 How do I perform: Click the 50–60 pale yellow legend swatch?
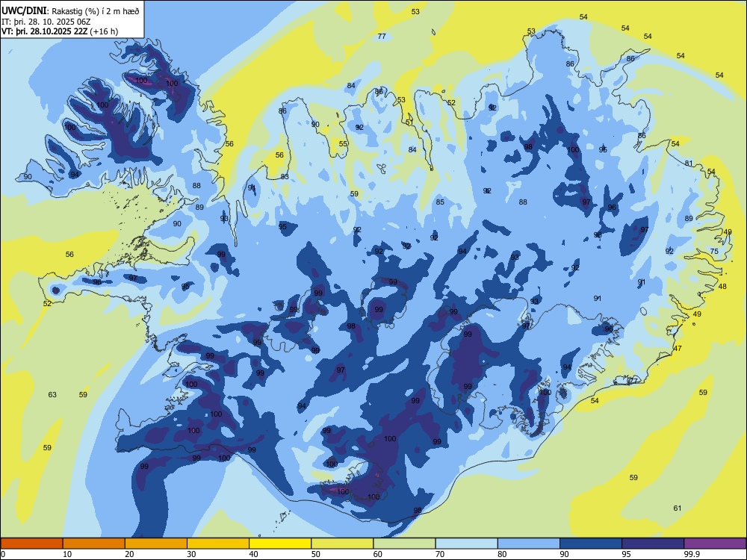coord(342,544)
